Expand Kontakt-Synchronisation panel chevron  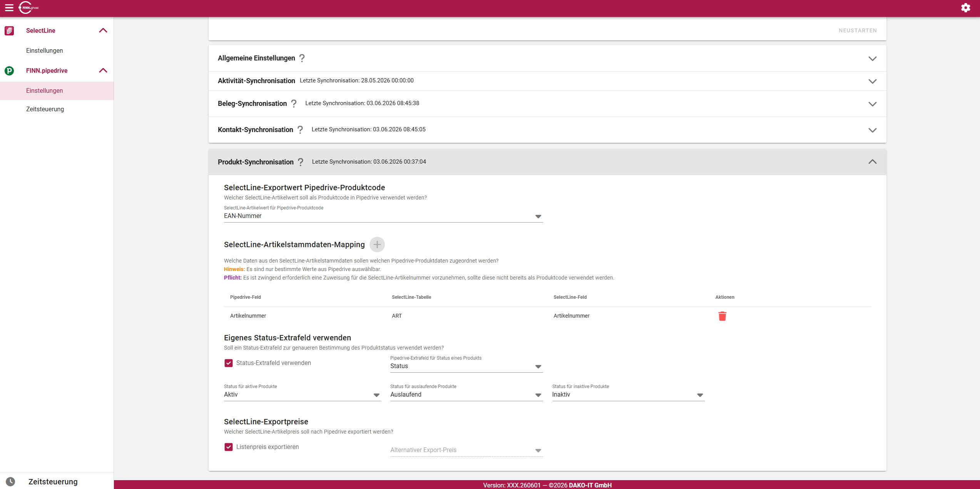click(873, 130)
